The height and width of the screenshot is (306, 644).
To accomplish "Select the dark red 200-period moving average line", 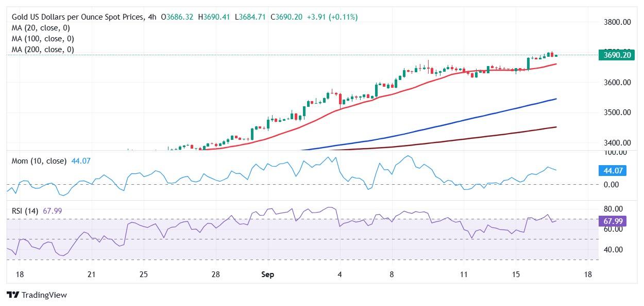I will click(x=464, y=139).
